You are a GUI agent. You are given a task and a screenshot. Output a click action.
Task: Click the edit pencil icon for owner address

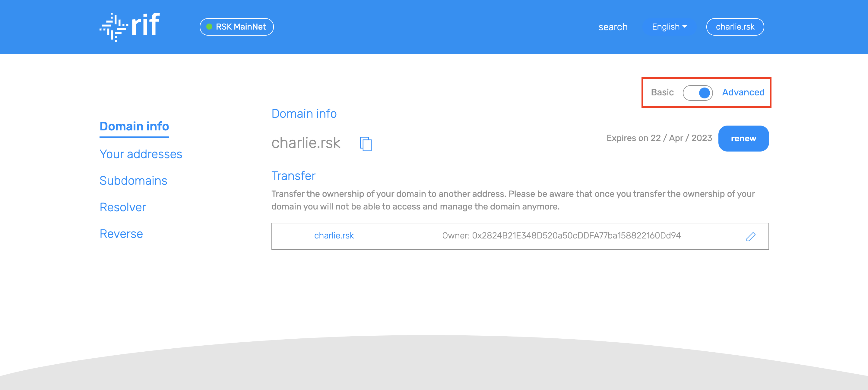(751, 236)
